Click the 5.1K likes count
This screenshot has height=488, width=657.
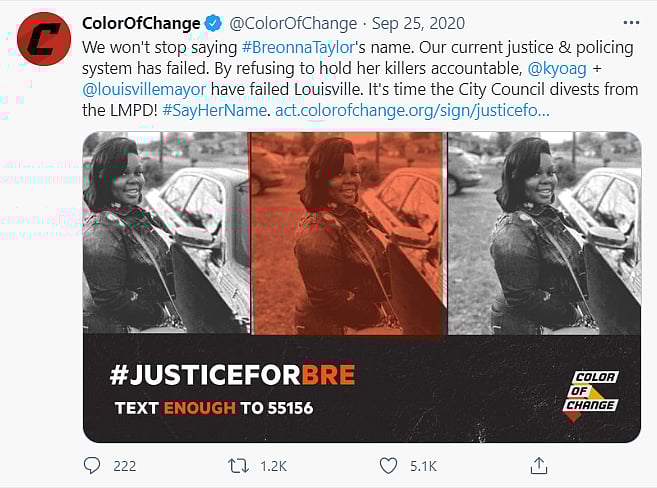point(423,466)
